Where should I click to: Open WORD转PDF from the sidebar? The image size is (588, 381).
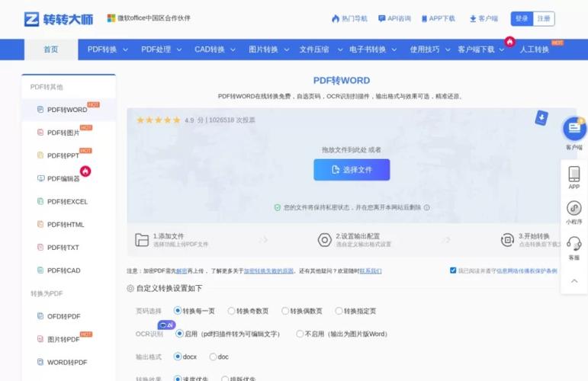click(x=67, y=362)
